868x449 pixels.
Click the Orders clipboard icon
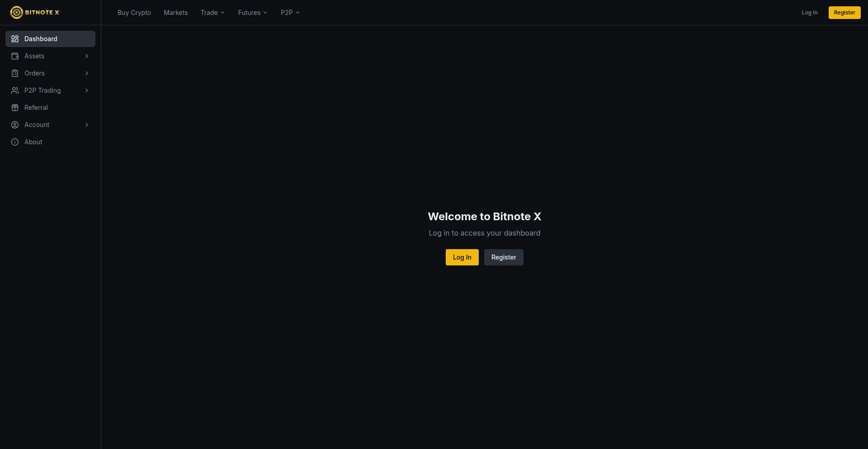click(15, 73)
